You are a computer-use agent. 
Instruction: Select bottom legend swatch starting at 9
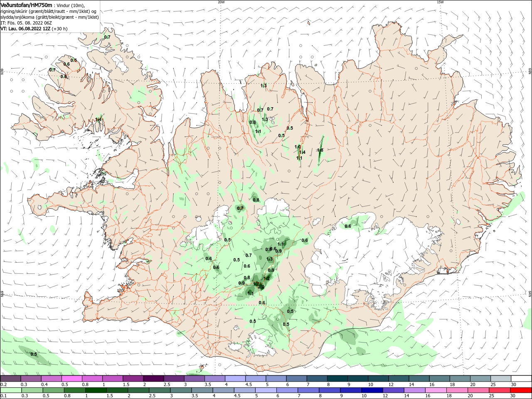tap(351, 390)
